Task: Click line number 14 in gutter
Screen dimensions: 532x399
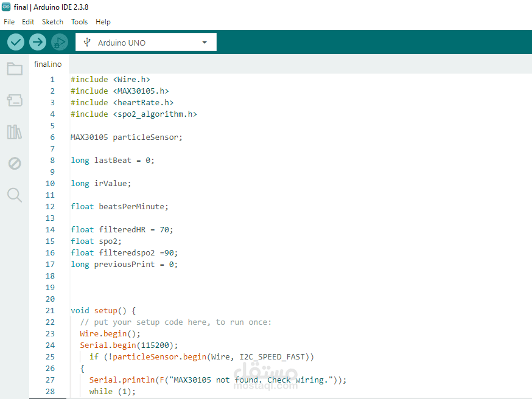Action: [x=50, y=229]
